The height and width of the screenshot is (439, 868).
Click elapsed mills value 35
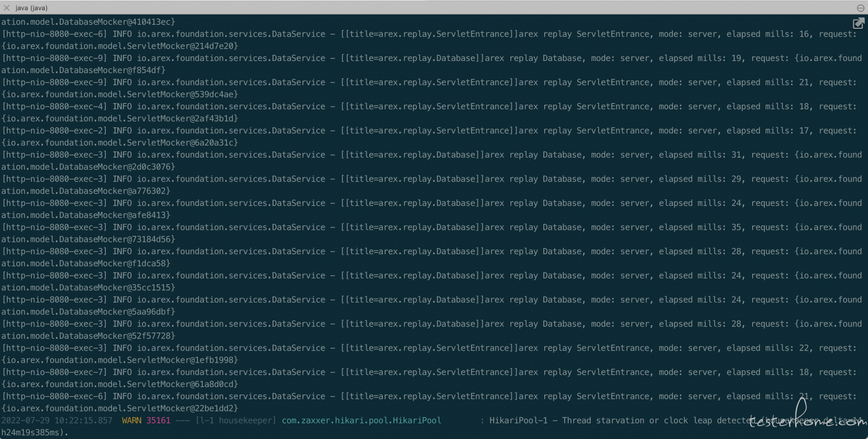tap(736, 227)
